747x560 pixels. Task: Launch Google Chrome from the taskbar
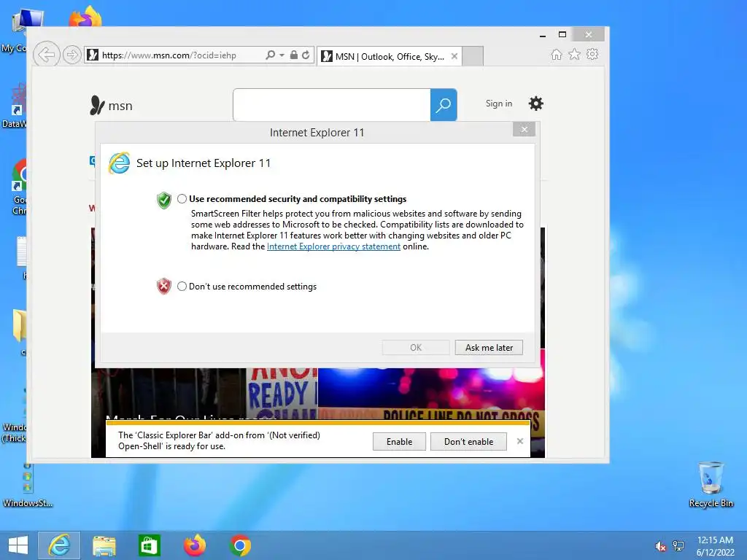pos(240,545)
